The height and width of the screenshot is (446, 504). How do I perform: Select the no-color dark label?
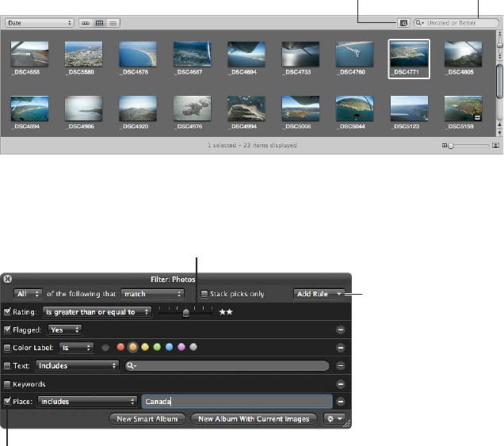coord(105,347)
